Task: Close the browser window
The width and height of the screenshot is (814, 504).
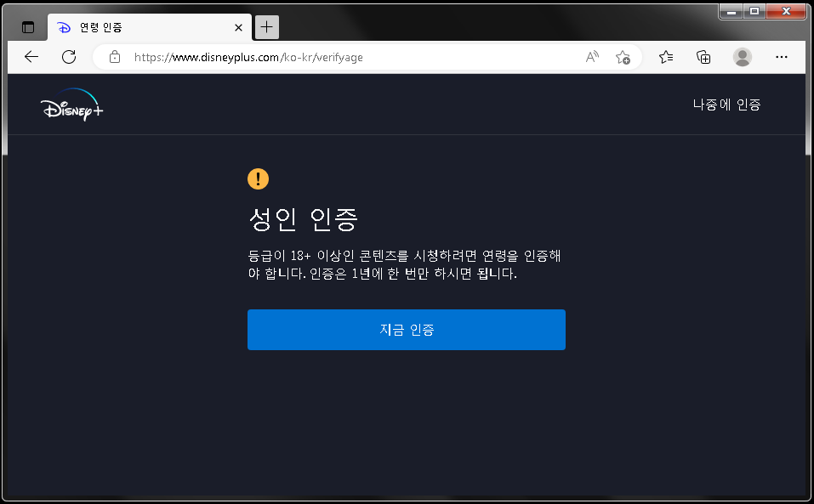Action: coord(786,11)
